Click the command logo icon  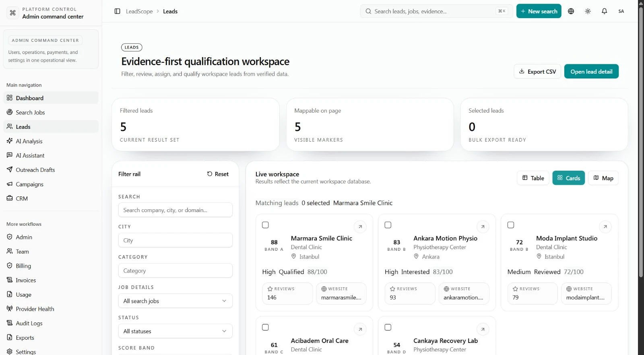pos(13,13)
